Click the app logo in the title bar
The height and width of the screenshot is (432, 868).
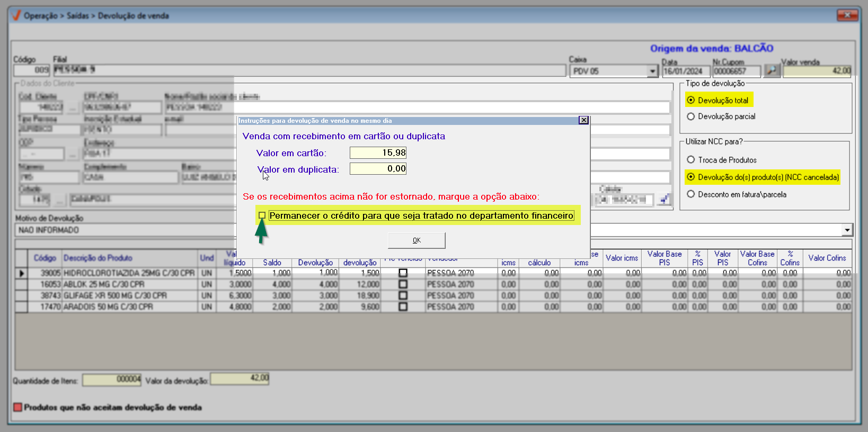[16, 15]
